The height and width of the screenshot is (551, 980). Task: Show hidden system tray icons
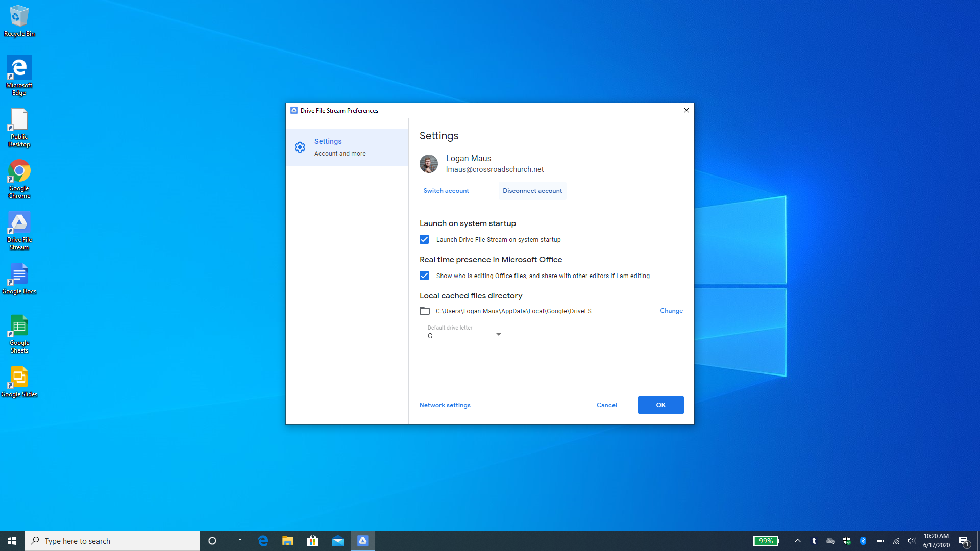click(798, 541)
